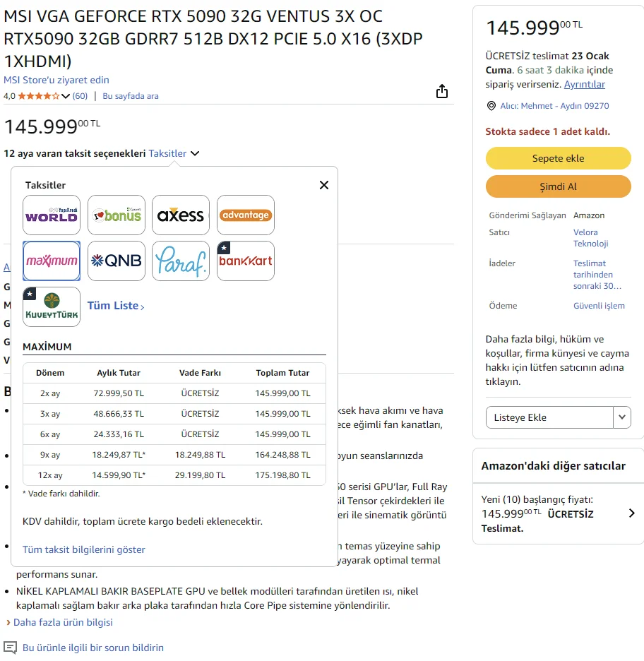Open the star rating breakdown chevron
Viewport: 644px width, 661px height.
coord(66,96)
